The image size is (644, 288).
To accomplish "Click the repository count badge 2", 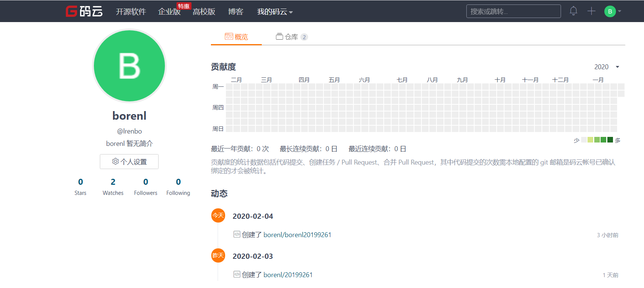I will 304,37.
